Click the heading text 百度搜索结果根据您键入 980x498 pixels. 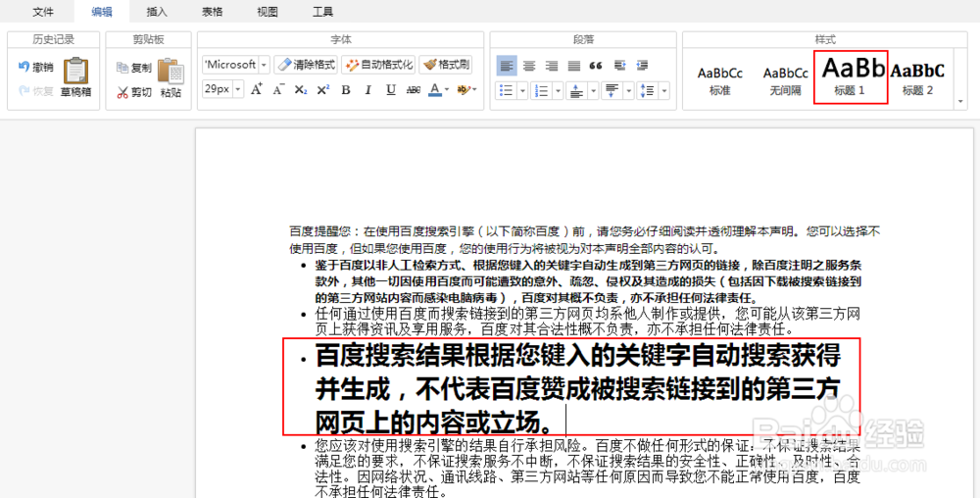[578, 388]
